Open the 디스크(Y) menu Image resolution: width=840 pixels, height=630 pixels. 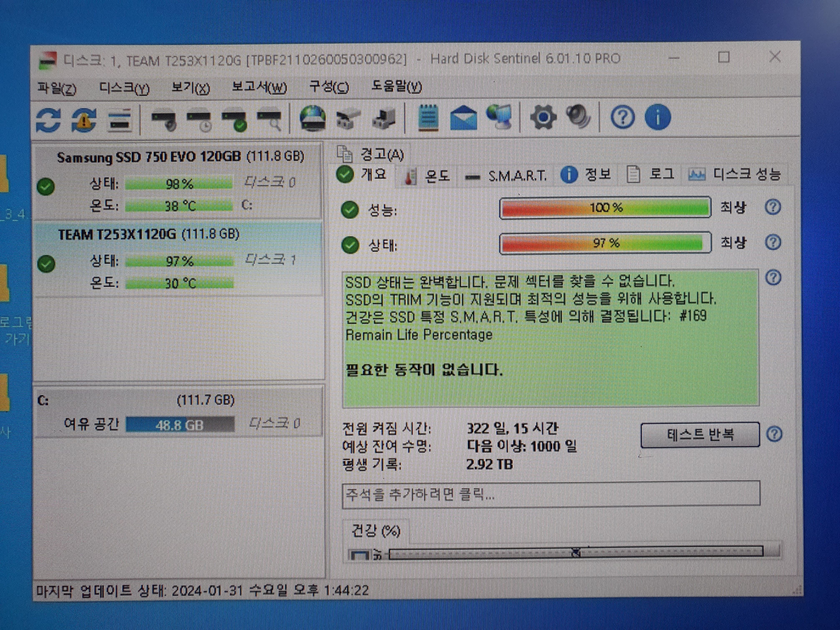[125, 88]
